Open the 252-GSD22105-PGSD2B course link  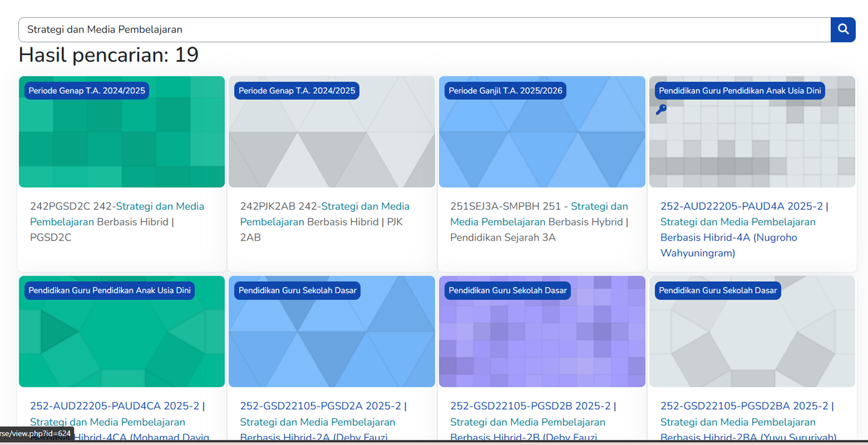[x=533, y=406]
